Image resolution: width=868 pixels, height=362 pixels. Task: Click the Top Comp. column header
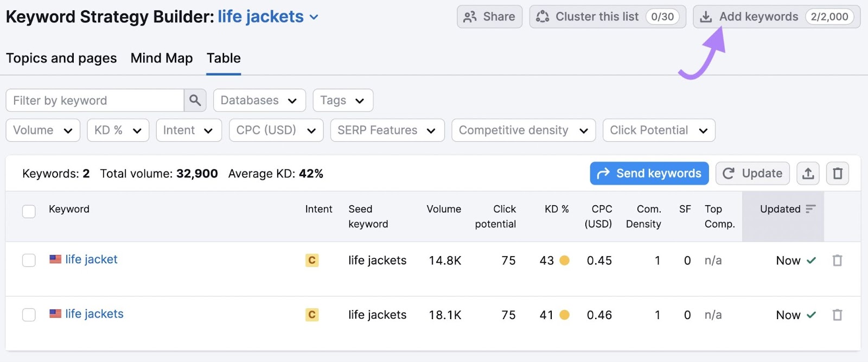[720, 217]
